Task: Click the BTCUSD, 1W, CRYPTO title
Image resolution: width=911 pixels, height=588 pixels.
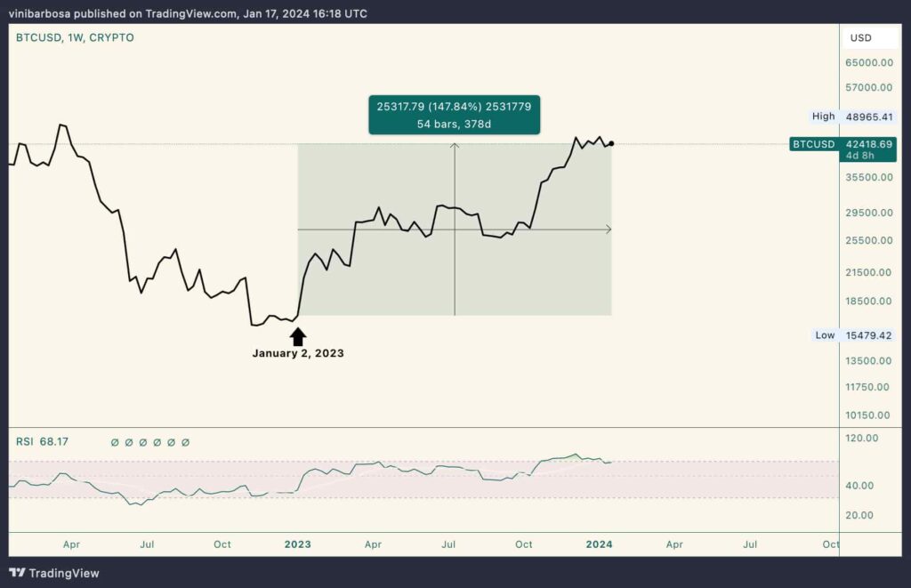Action: click(x=75, y=37)
